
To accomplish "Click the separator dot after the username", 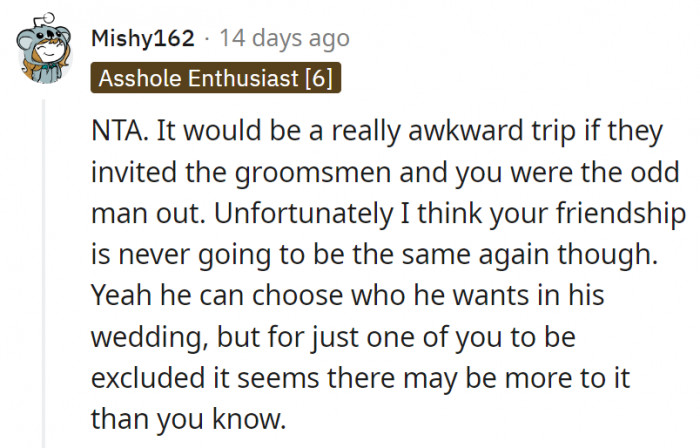I will click(x=204, y=39).
